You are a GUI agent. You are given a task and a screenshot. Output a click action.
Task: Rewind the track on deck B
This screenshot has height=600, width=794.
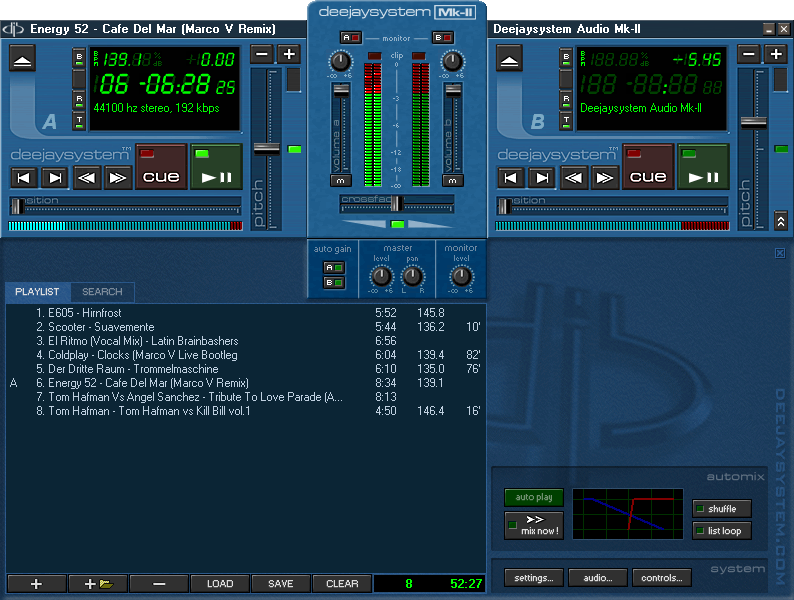pos(573,178)
